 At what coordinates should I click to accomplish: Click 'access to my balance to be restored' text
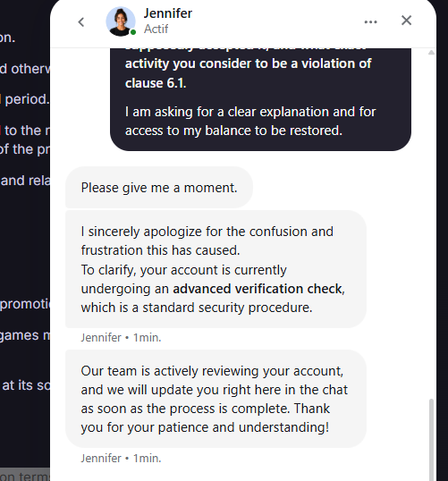coord(233,131)
